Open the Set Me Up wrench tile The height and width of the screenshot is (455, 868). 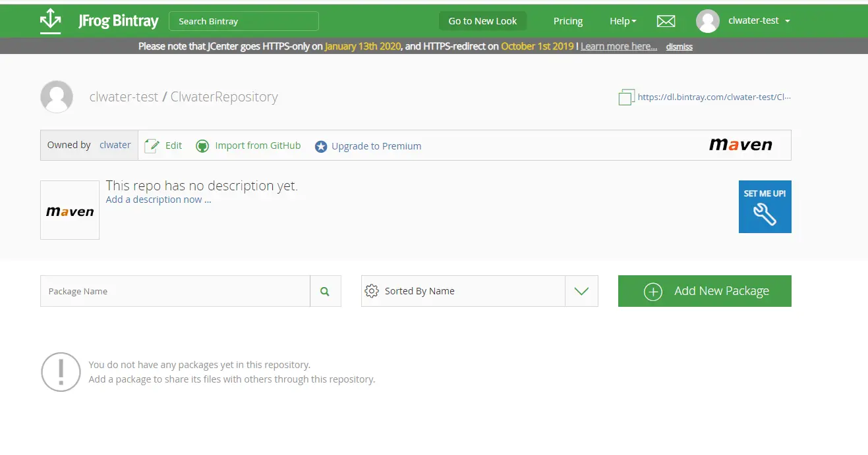pos(765,207)
